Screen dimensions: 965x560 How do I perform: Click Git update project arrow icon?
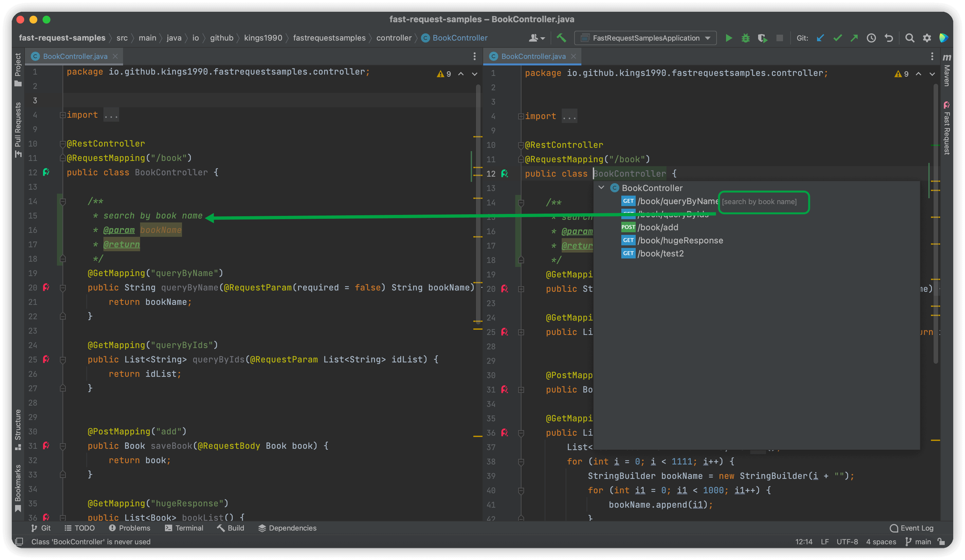pos(820,38)
